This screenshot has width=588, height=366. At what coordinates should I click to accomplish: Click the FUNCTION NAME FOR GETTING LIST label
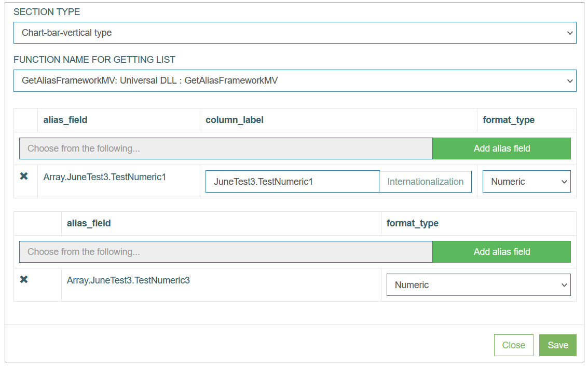pyautogui.click(x=94, y=60)
